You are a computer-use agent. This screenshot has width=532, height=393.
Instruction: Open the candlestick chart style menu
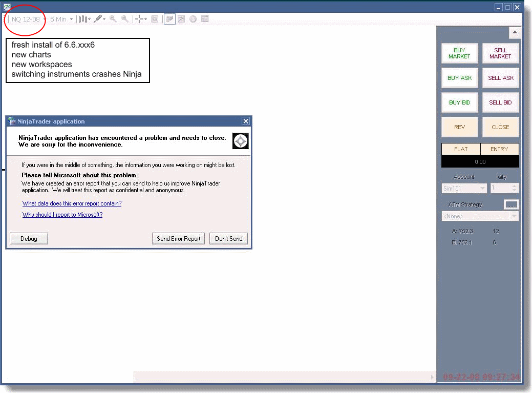pos(84,19)
